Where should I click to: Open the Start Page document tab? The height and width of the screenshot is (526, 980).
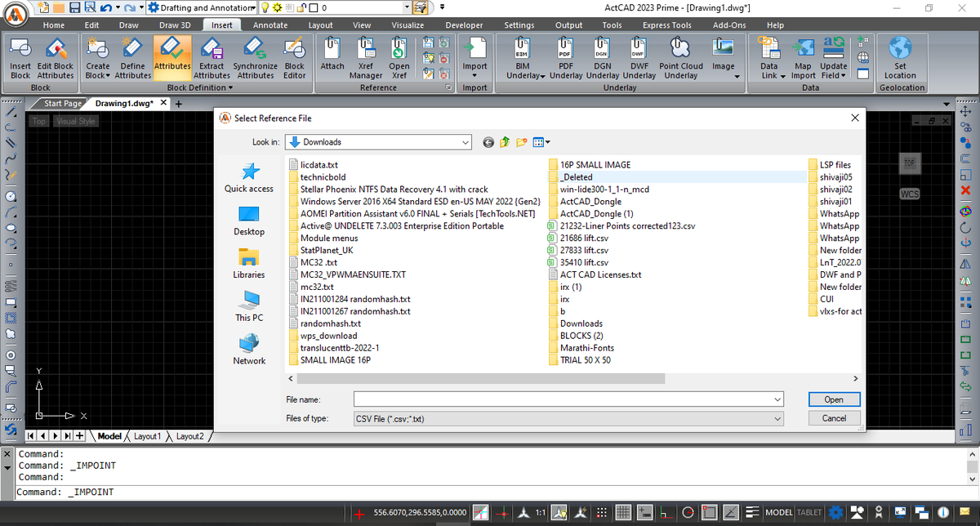[x=63, y=104]
